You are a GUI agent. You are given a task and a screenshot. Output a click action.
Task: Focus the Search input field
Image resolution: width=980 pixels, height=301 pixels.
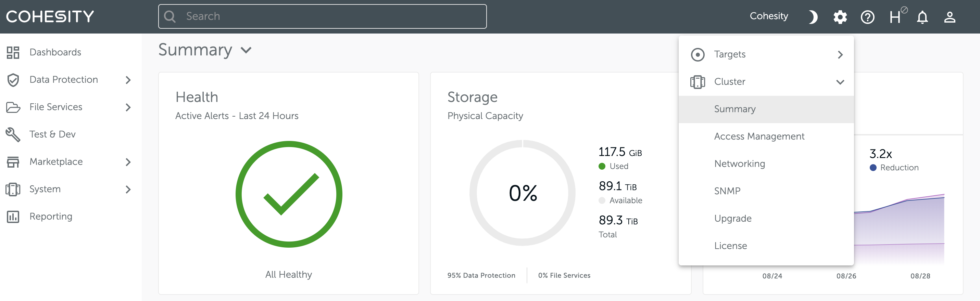[x=322, y=16]
